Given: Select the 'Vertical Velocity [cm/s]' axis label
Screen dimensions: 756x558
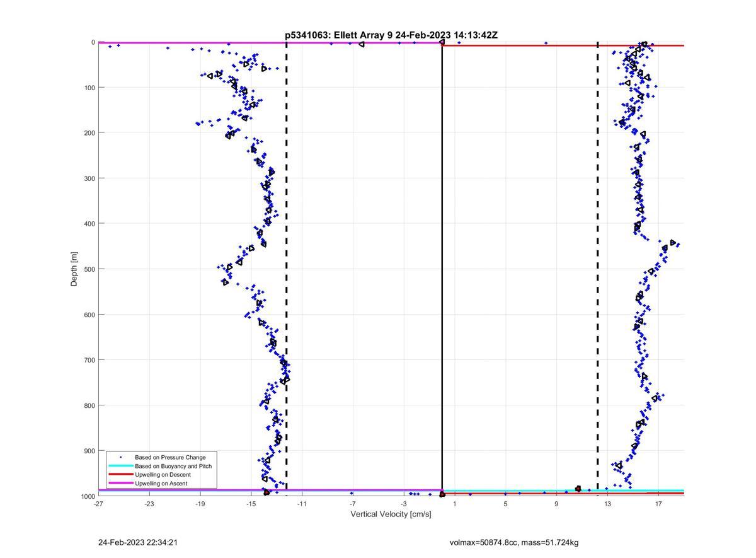Looking at the screenshot, I should 391,514.
